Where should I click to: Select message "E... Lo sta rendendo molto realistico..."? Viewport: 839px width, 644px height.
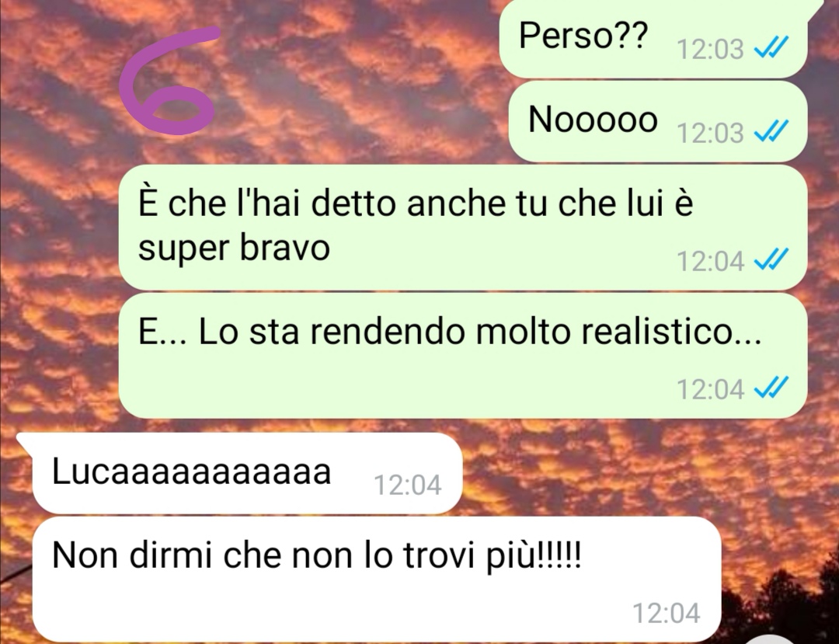[463, 356]
